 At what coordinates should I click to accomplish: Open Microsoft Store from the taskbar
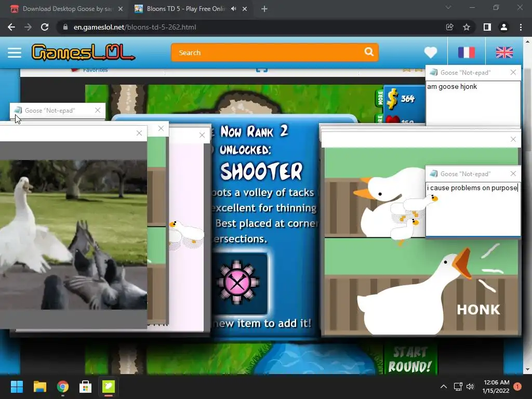tap(86, 387)
